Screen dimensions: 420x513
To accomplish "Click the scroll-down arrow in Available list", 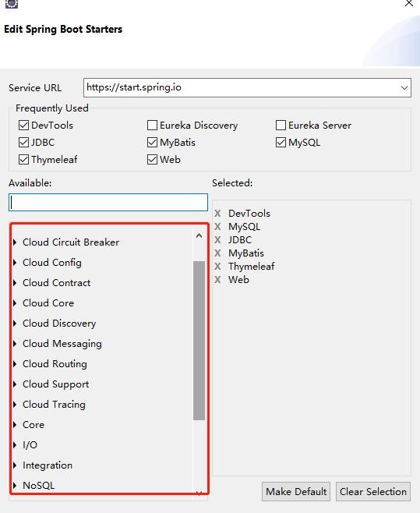I will 199,493.
